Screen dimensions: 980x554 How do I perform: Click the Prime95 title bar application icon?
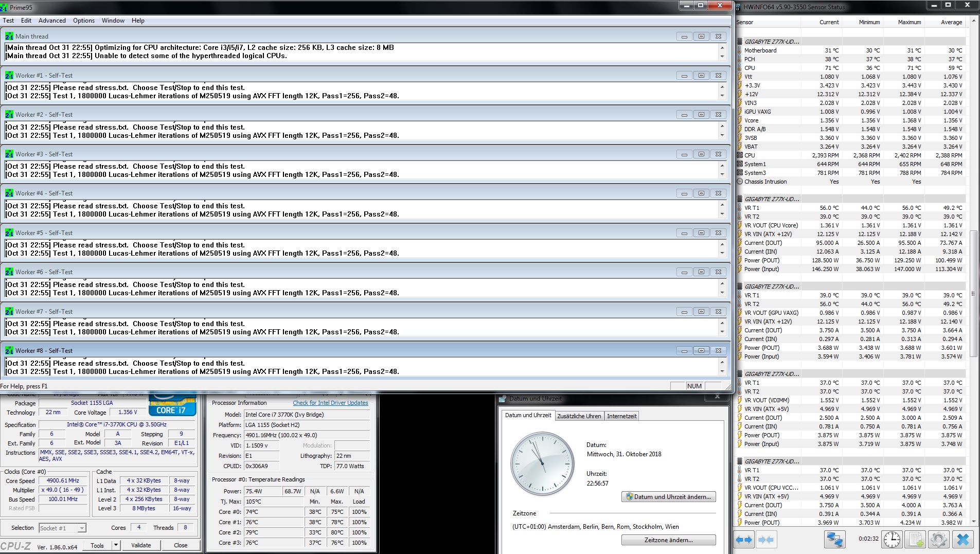(4, 8)
